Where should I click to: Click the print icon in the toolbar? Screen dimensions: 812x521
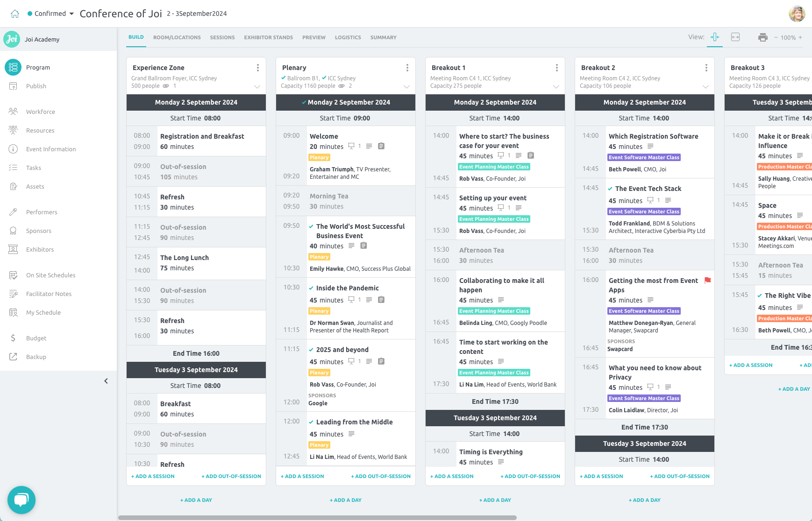coord(763,37)
